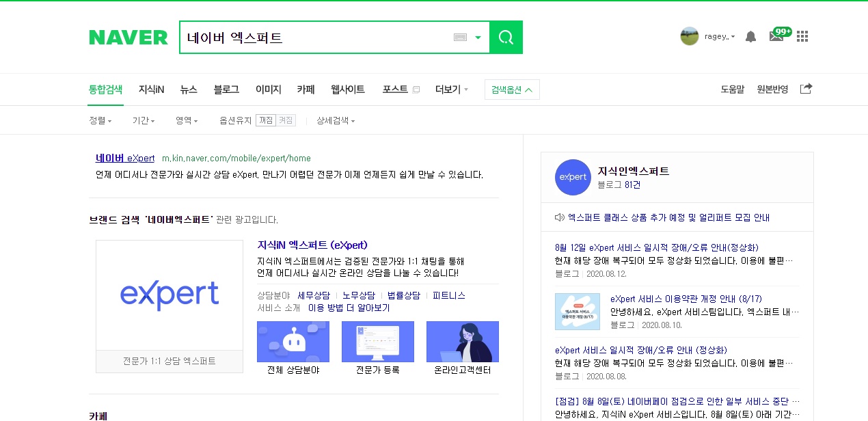Open [점검] 8월 8일(토) 네이버페이 점검 post
The height and width of the screenshot is (421, 868).
click(677, 401)
